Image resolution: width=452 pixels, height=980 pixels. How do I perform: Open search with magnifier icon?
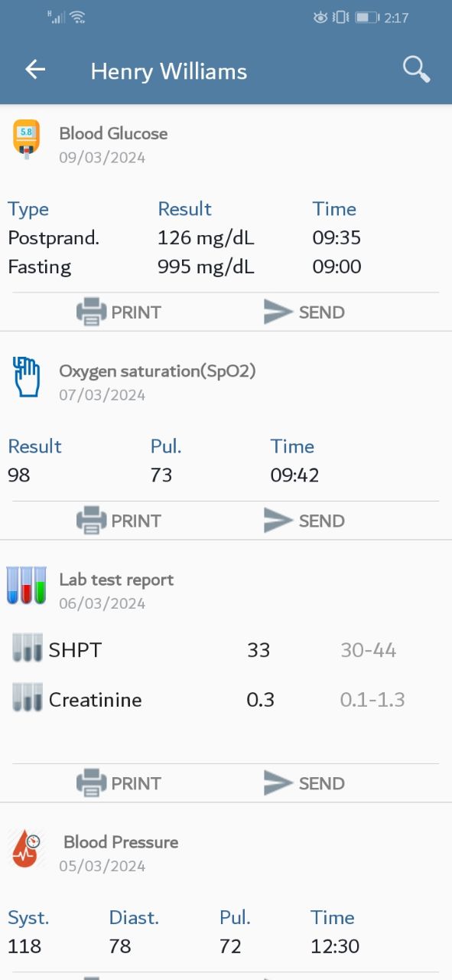pos(416,70)
